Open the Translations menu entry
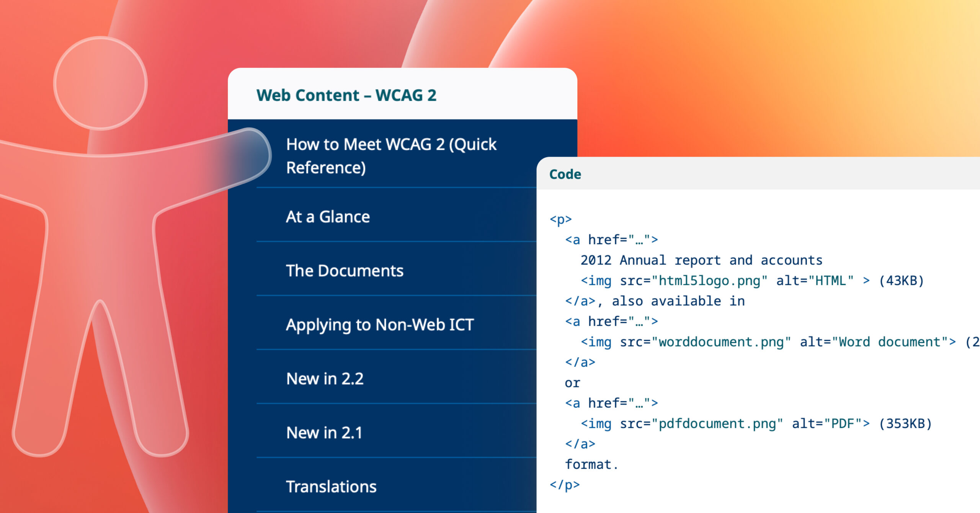Screen dimensions: 980x513 [331, 487]
